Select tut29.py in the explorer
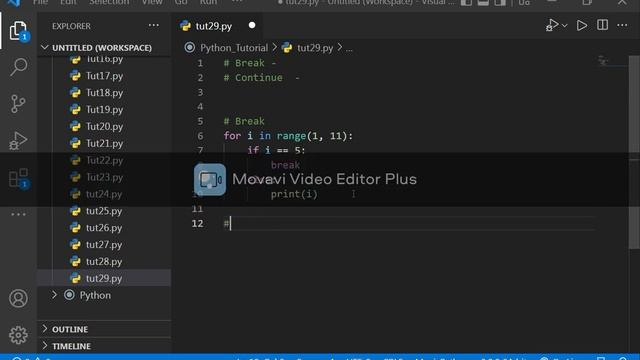 [x=104, y=278]
